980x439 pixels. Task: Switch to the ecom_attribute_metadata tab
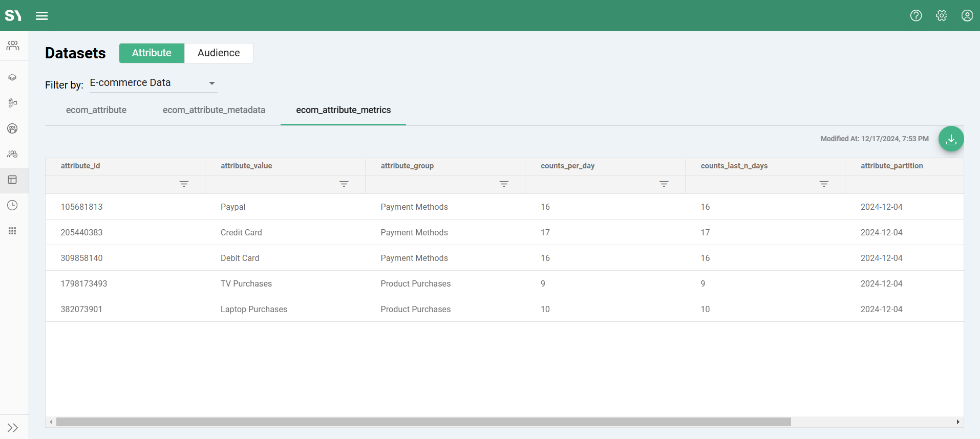coord(214,110)
